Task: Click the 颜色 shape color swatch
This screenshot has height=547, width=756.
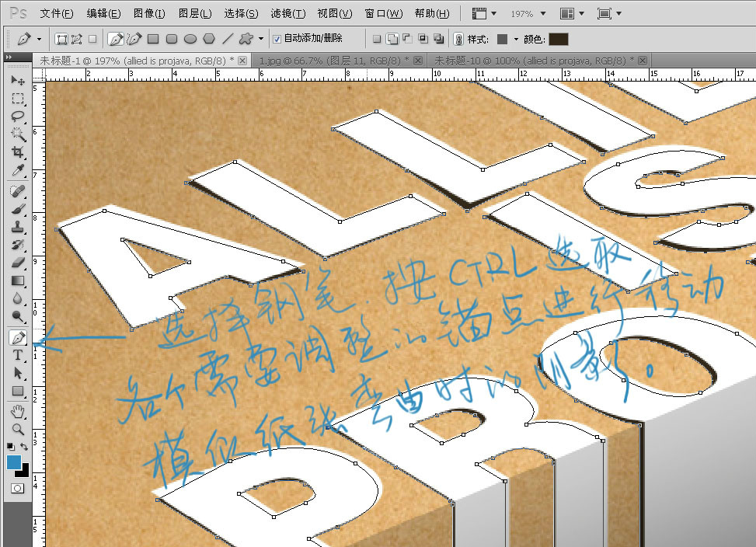Action: [x=559, y=39]
